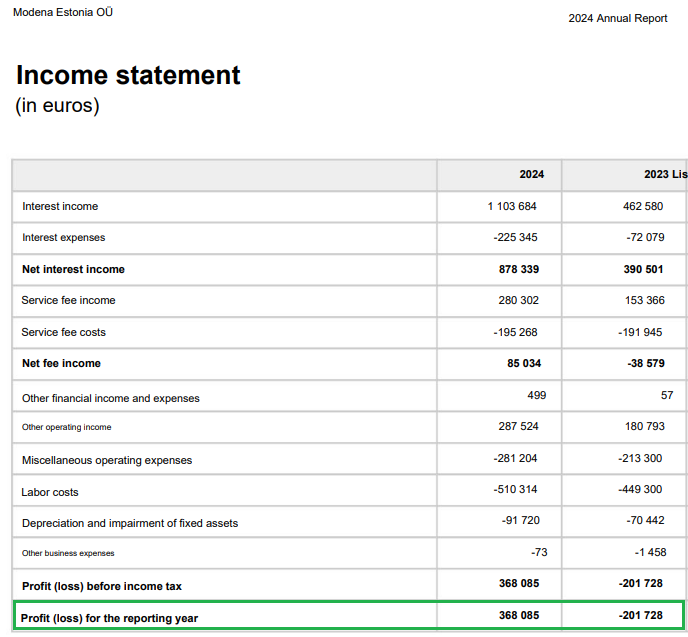Image resolution: width=688 pixels, height=637 pixels.
Task: Select the labor costs value -510 314
Action: click(515, 489)
